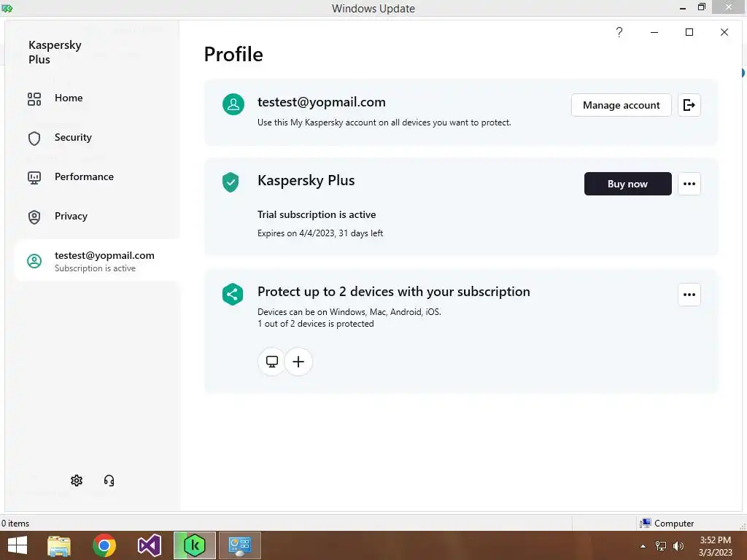Click 'Protect up to 2 devices' heading
Image resolution: width=747 pixels, height=560 pixels.
[393, 292]
